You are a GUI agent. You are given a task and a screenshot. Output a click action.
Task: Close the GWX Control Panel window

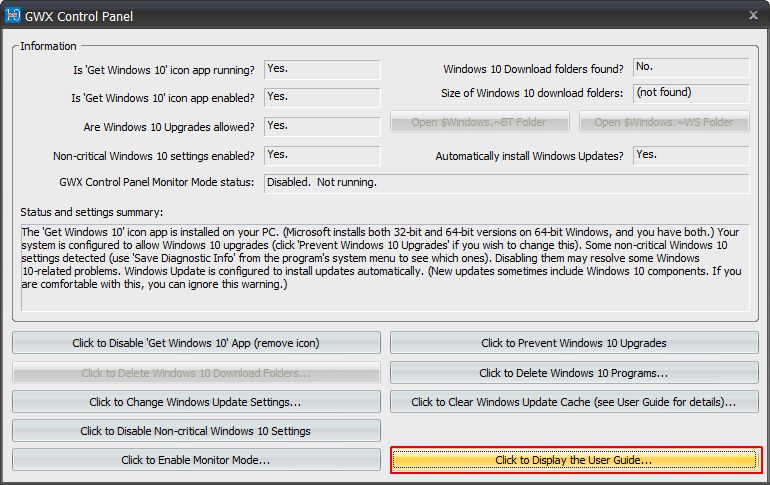[x=752, y=15]
